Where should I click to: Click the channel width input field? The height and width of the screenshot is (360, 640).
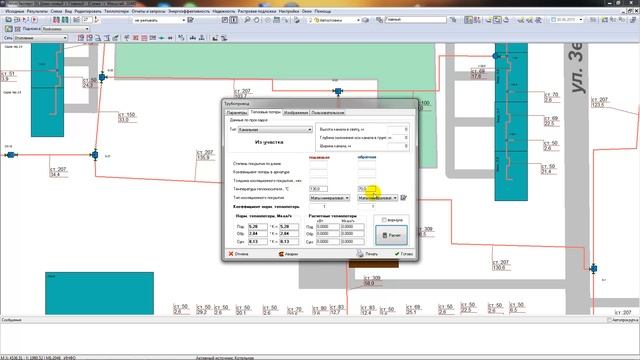[x=398, y=146]
